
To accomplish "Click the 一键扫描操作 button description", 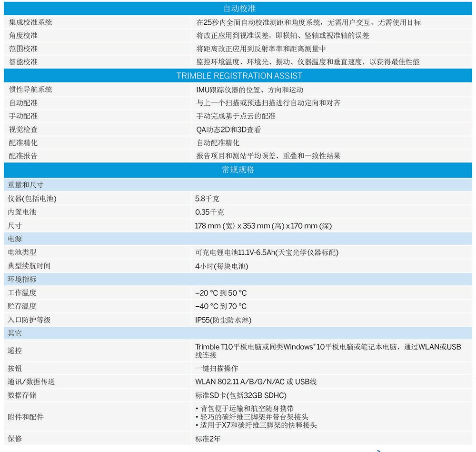I will pyautogui.click(x=217, y=368).
